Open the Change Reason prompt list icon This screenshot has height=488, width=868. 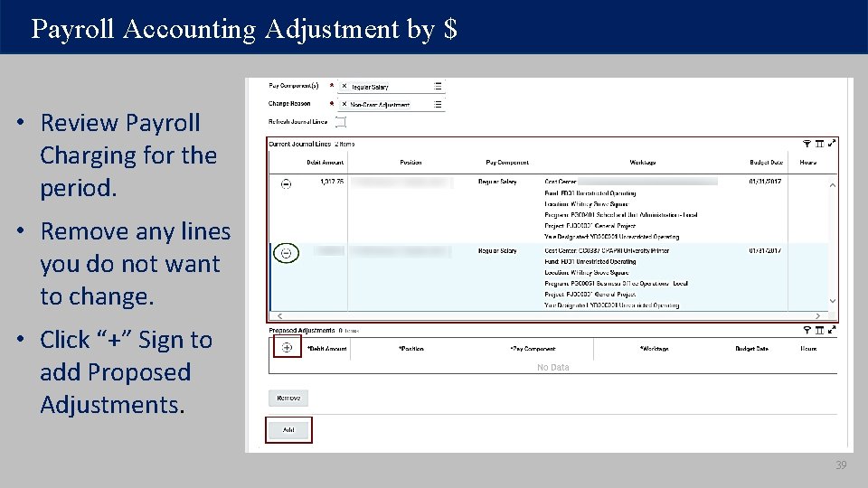pyautogui.click(x=438, y=104)
